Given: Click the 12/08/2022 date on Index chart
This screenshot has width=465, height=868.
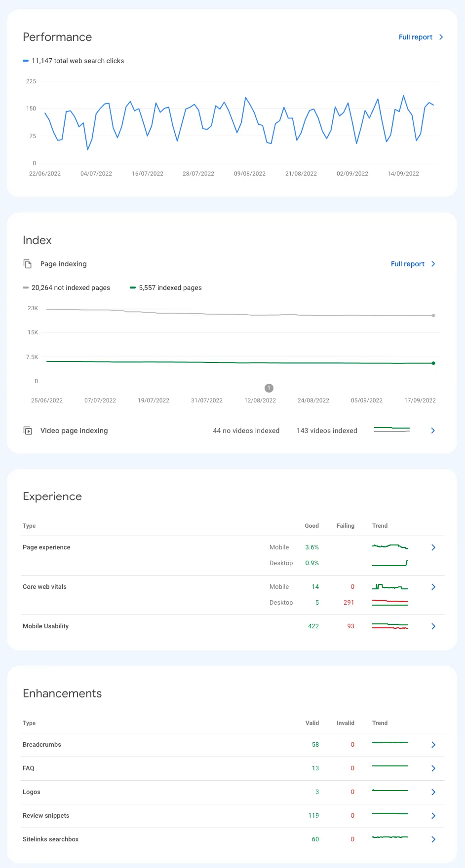Looking at the screenshot, I should pos(260,400).
